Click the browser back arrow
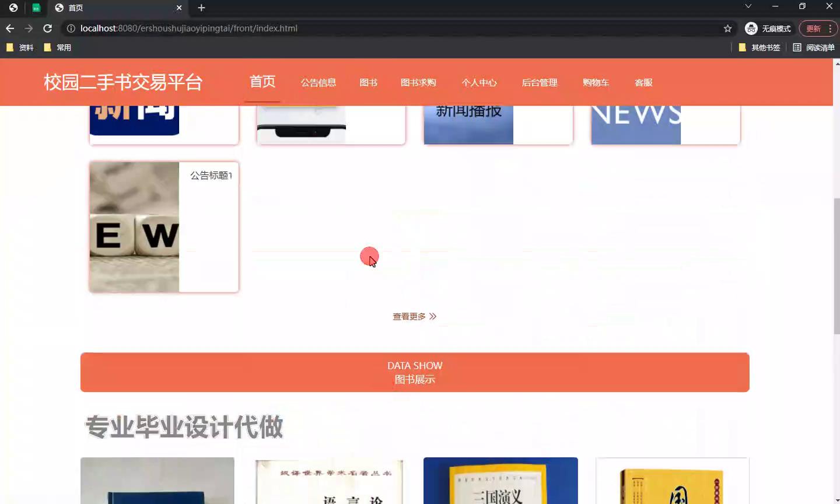 [10, 28]
